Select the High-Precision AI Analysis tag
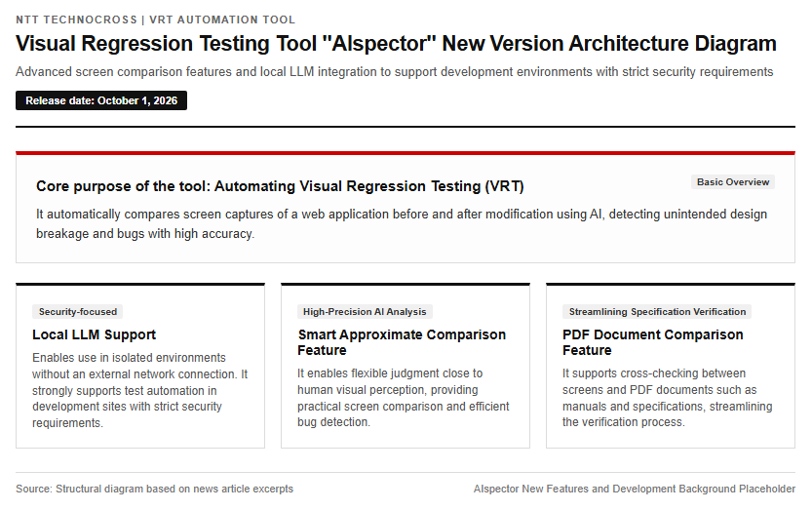The height and width of the screenshot is (510, 812). [x=365, y=311]
